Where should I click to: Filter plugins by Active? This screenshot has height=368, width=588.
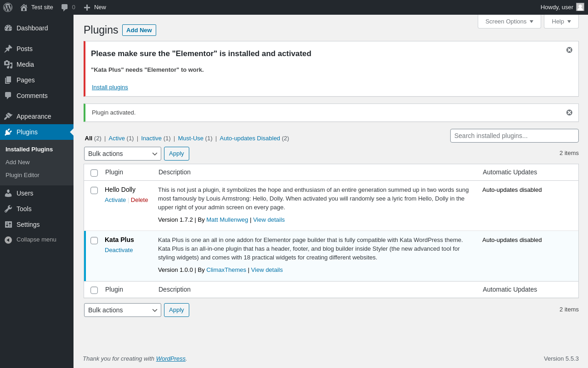(117, 138)
